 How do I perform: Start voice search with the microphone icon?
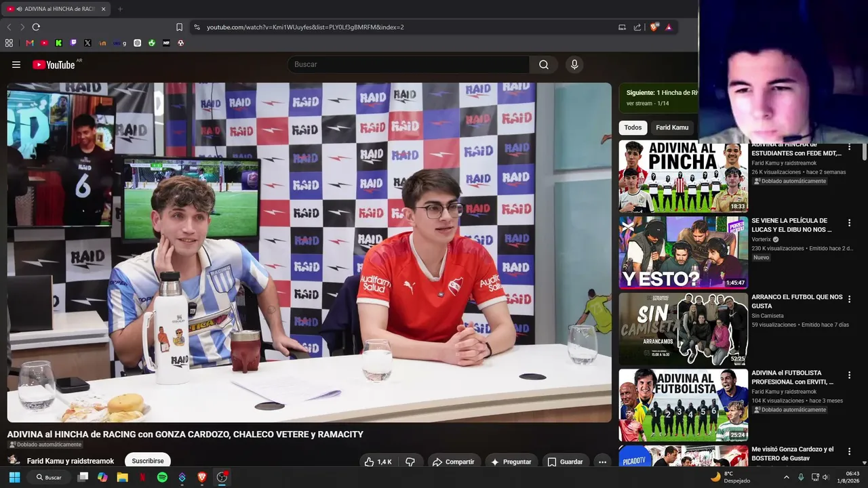[574, 64]
